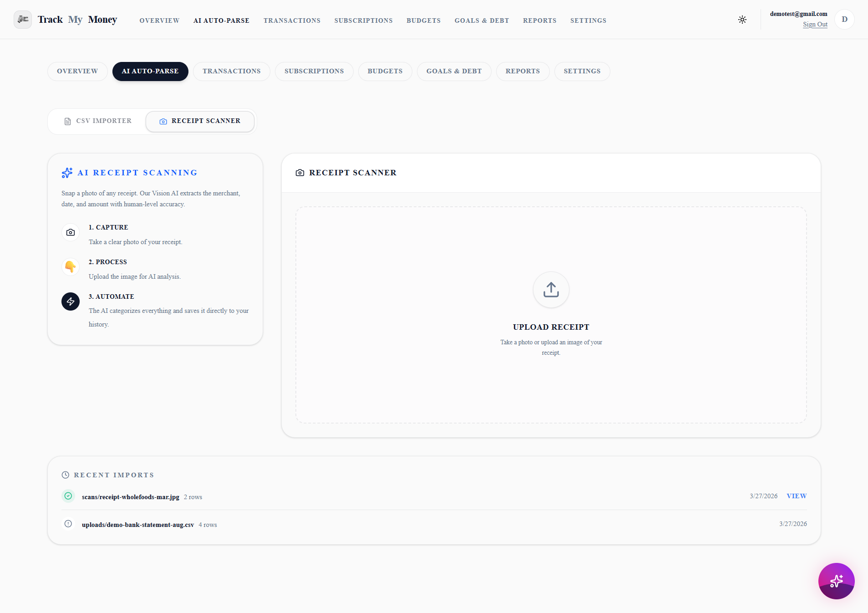Select the Receipt Scanner tab
The width and height of the screenshot is (868, 613).
pyautogui.click(x=200, y=121)
